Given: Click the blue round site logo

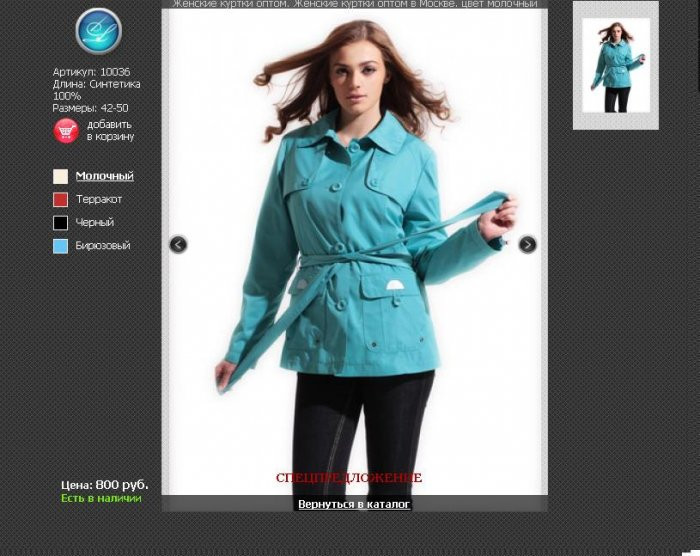Looking at the screenshot, I should 99,31.
